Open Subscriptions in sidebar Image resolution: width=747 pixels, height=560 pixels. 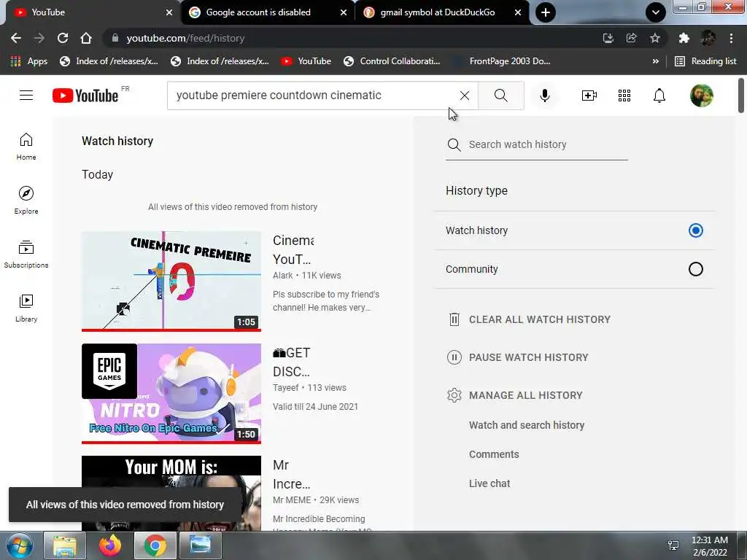pyautogui.click(x=26, y=254)
